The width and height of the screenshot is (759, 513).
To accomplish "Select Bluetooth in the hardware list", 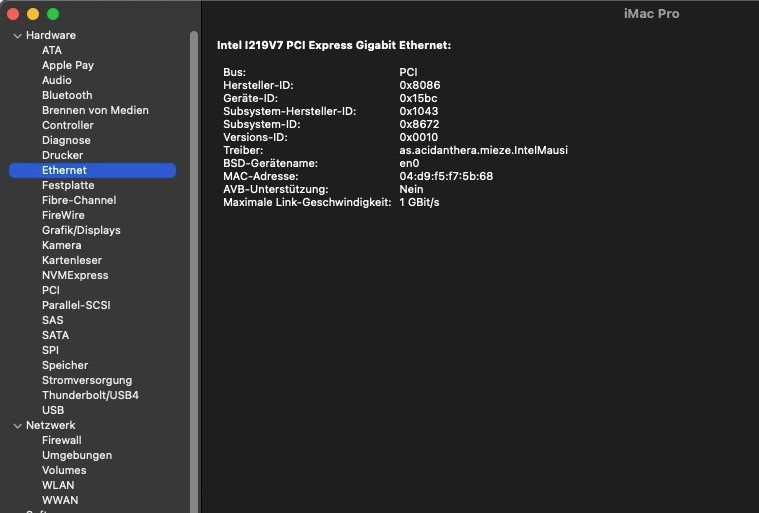I will point(67,95).
